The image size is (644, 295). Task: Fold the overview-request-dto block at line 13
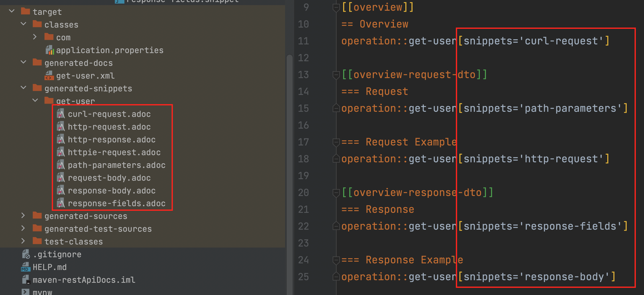coord(336,75)
